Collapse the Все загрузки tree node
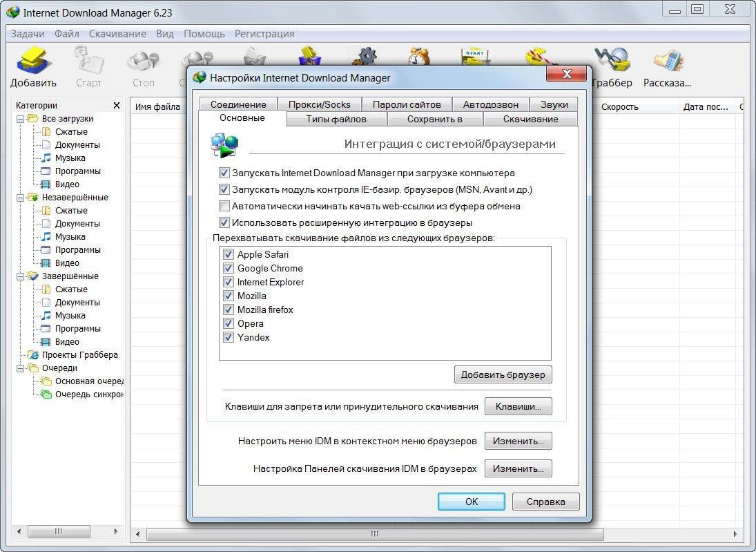The image size is (756, 552). (x=20, y=119)
